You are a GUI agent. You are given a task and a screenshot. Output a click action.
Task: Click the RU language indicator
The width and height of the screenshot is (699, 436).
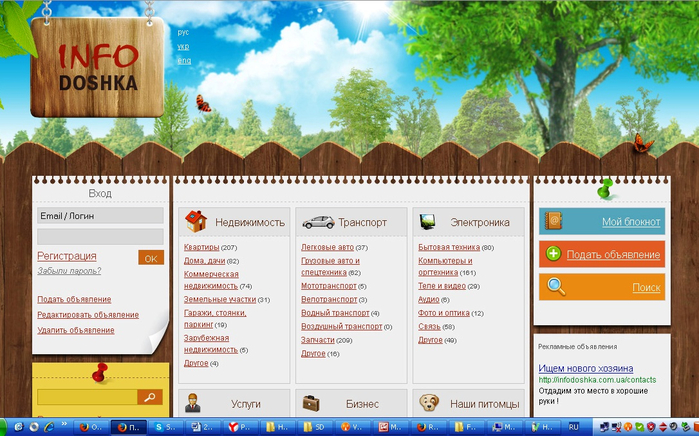pyautogui.click(x=574, y=427)
